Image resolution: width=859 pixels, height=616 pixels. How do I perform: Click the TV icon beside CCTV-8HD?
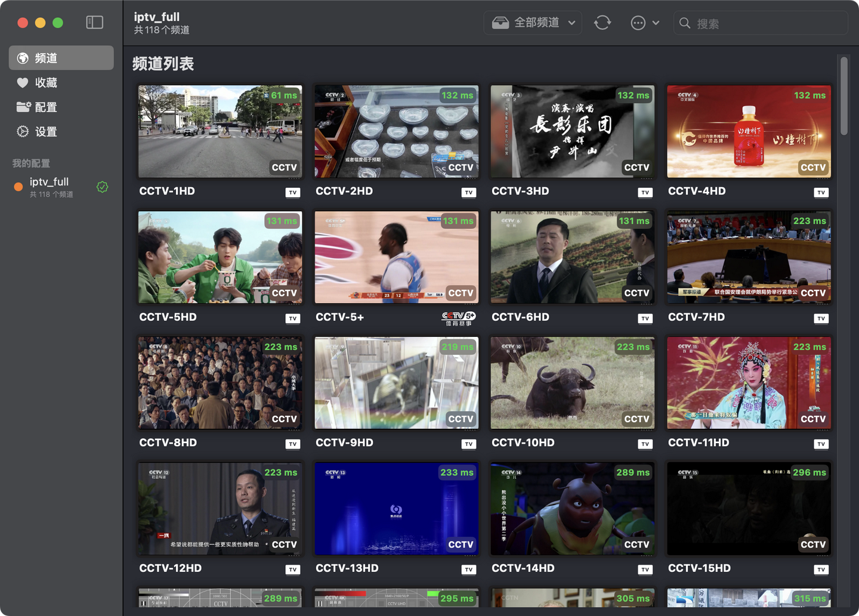pyautogui.click(x=292, y=444)
